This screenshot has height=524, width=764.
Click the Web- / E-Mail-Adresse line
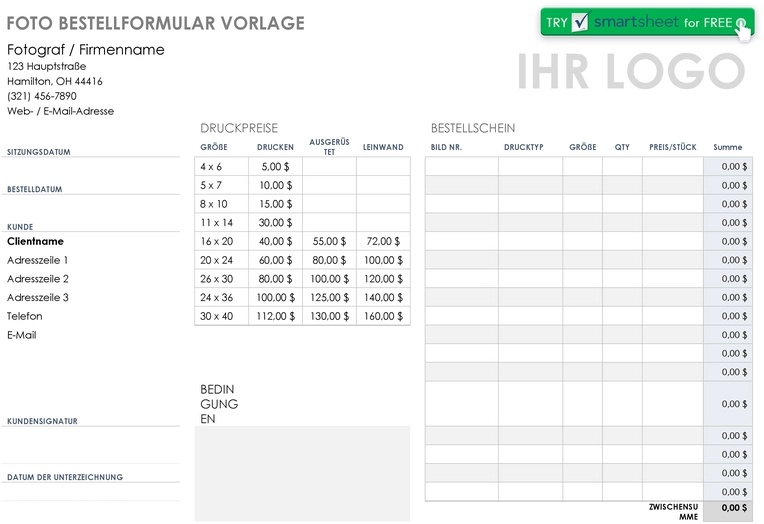click(x=60, y=111)
